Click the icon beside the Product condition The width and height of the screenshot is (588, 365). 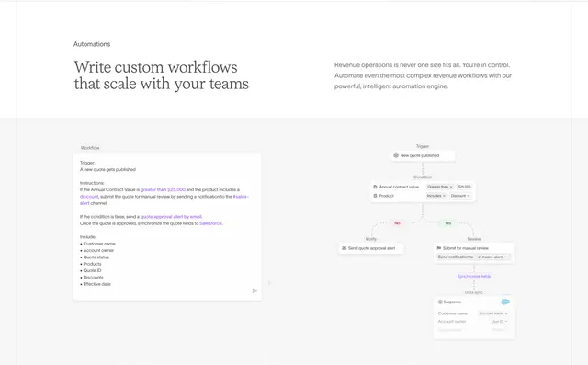click(375, 196)
